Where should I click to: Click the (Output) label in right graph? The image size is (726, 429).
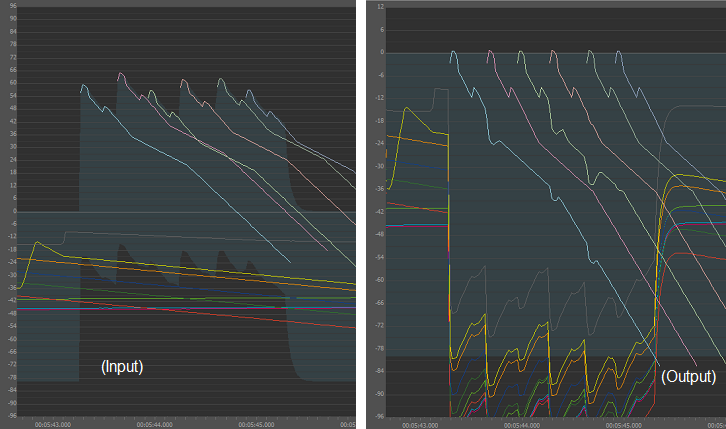pyautogui.click(x=688, y=377)
